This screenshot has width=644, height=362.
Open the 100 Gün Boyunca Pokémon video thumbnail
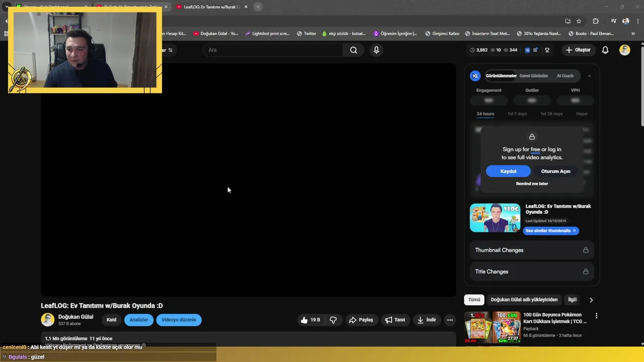coord(493,327)
